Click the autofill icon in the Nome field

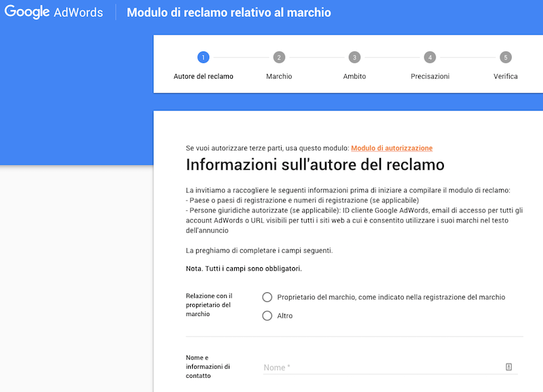[x=509, y=367]
